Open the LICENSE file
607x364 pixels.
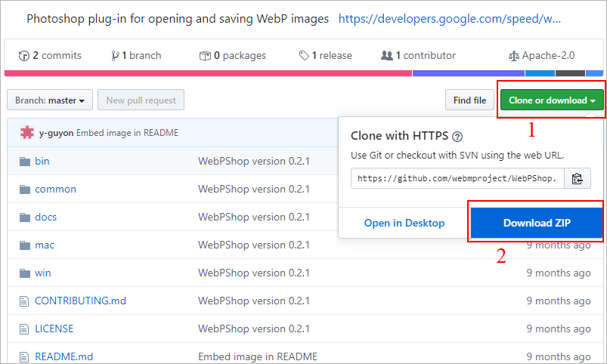(x=54, y=329)
